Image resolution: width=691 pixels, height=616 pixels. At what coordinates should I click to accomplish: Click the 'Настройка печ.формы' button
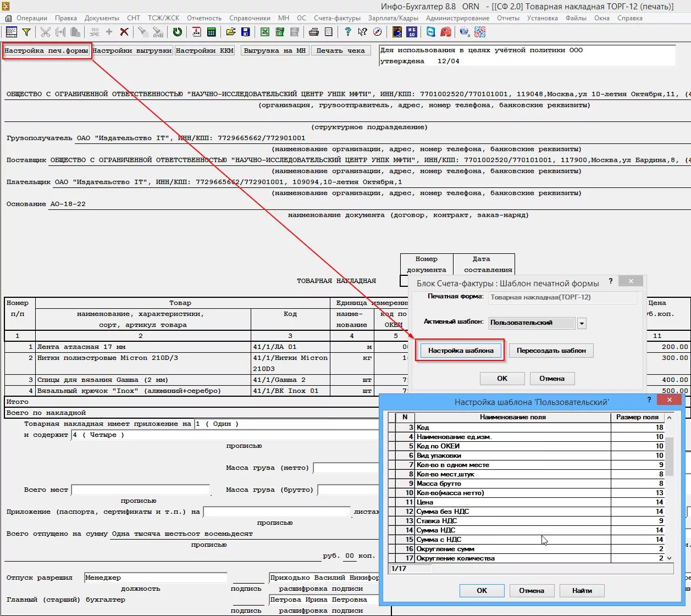pyautogui.click(x=47, y=51)
